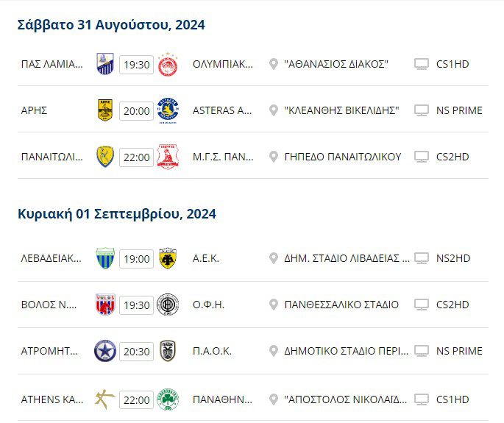
Task: Click the Olympiacos team crest
Action: pyautogui.click(x=168, y=64)
